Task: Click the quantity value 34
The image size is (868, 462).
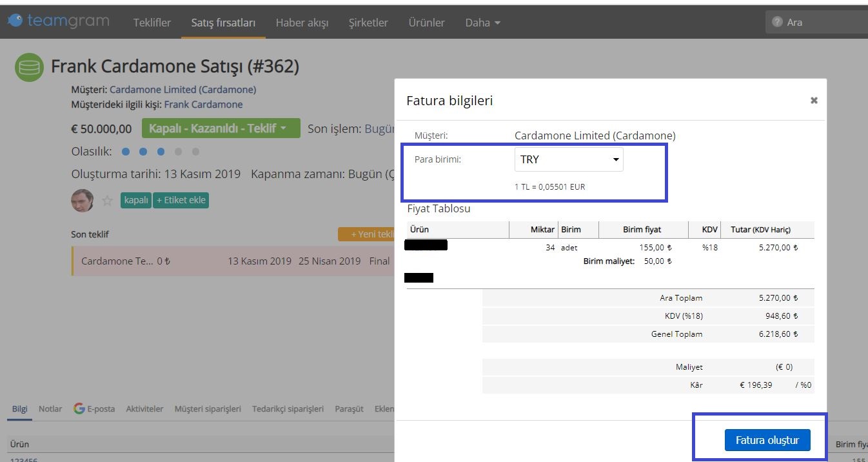Action: point(550,247)
